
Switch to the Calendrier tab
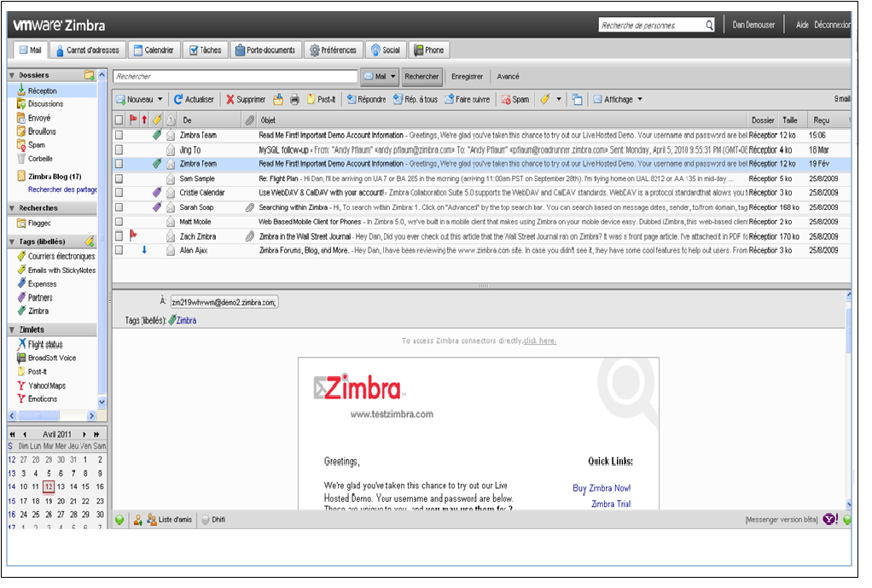coord(154,50)
